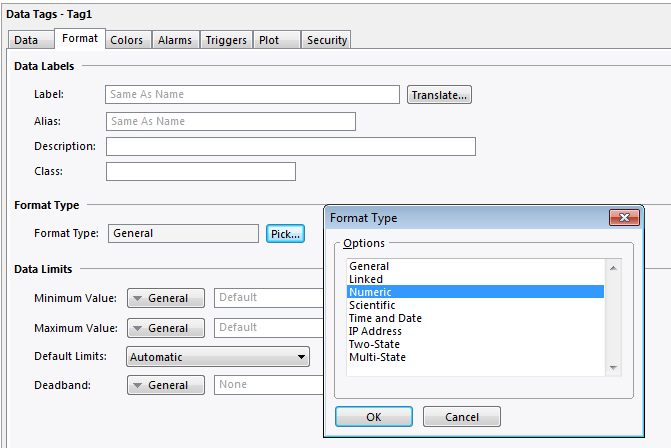Choose Time and Date format type

(475, 318)
